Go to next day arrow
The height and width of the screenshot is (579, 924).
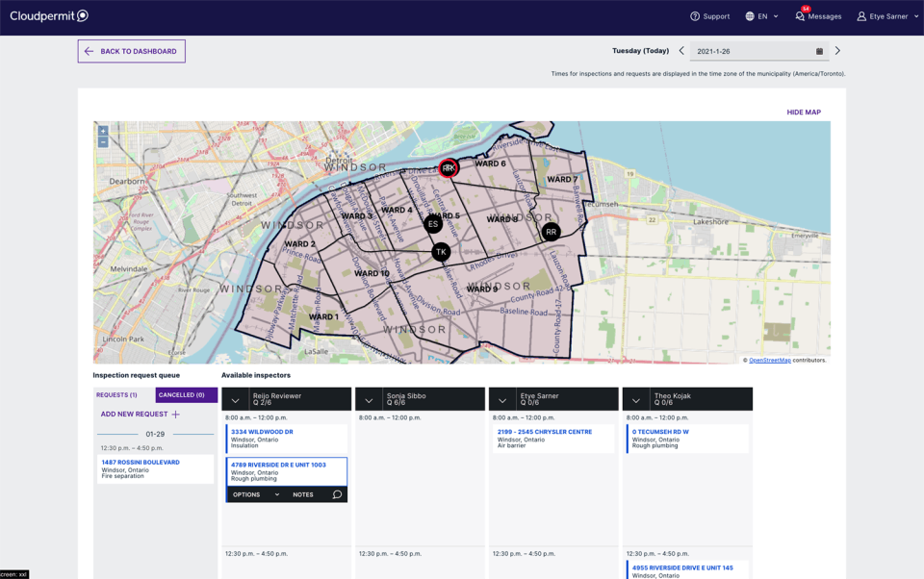pyautogui.click(x=837, y=51)
